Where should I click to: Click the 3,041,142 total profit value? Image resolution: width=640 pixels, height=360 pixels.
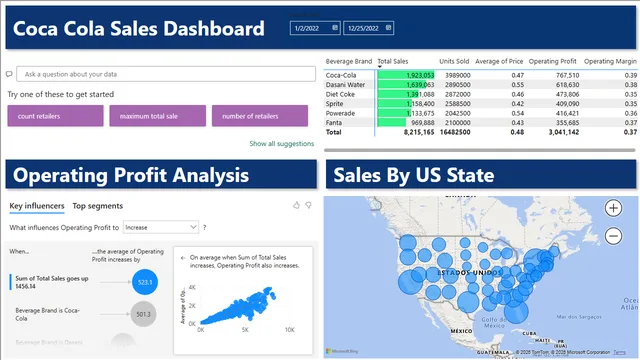(564, 132)
